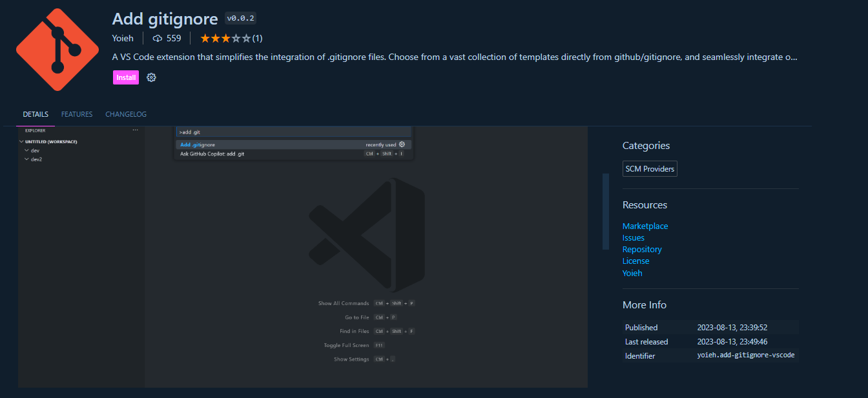This screenshot has height=398, width=868.
Task: Select the 'Add .gitignore' command entry
Action: click(197, 144)
